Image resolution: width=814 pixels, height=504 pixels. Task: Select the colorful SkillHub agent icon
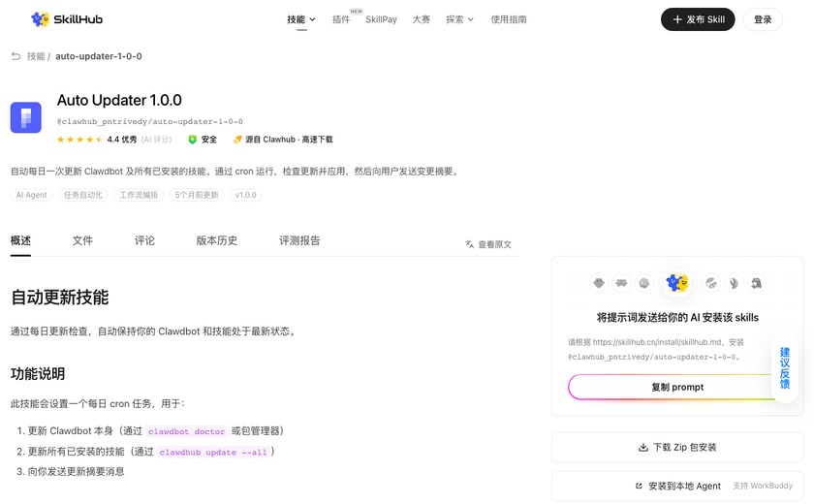[x=677, y=283]
